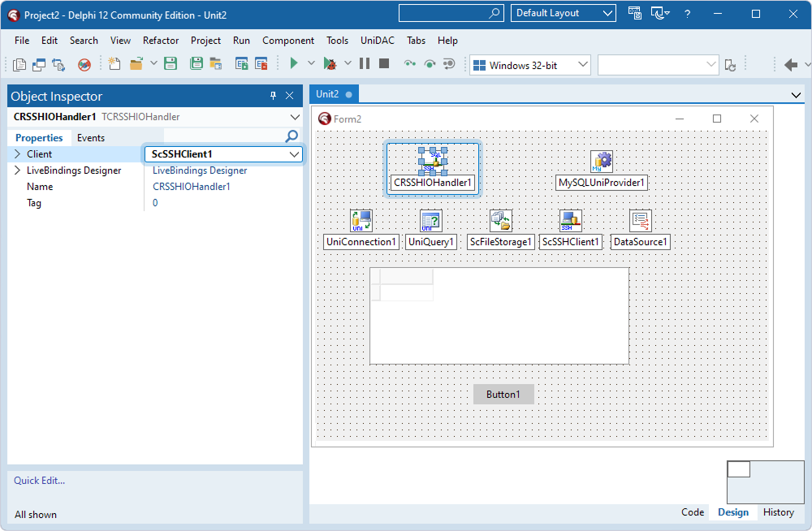Viewport: 812px width, 531px height.
Task: Select the UniQuery1 component on form
Action: [x=431, y=220]
